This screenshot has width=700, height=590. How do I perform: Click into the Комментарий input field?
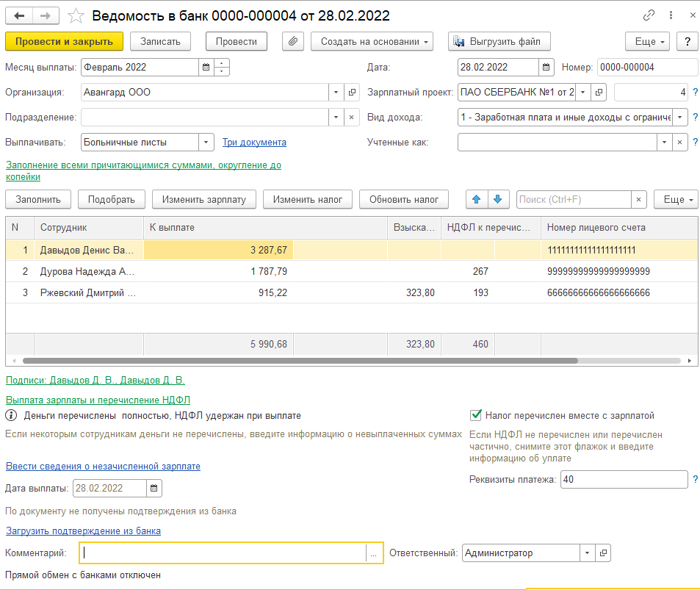(223, 553)
